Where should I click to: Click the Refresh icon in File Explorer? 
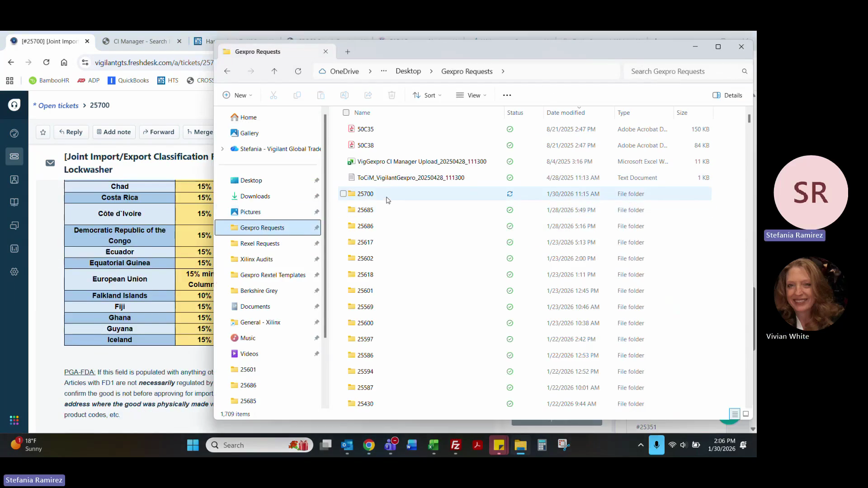coord(298,71)
